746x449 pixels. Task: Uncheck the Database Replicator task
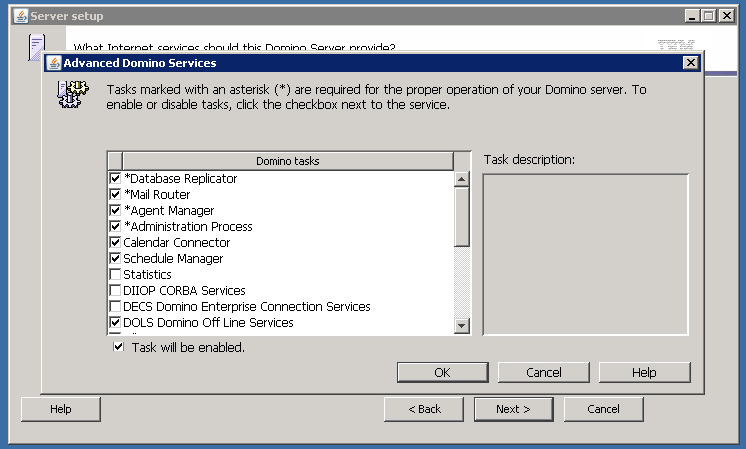point(115,178)
